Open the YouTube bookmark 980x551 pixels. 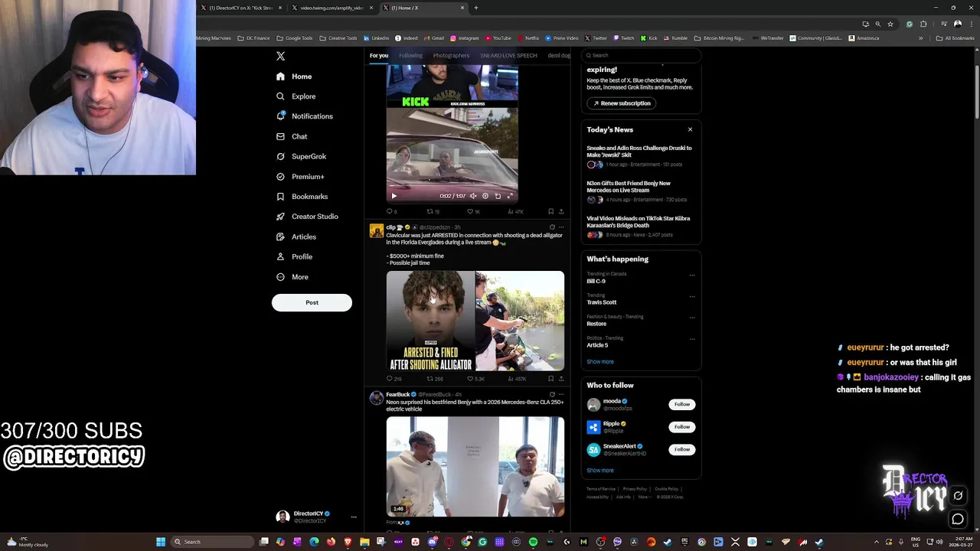pyautogui.click(x=498, y=38)
